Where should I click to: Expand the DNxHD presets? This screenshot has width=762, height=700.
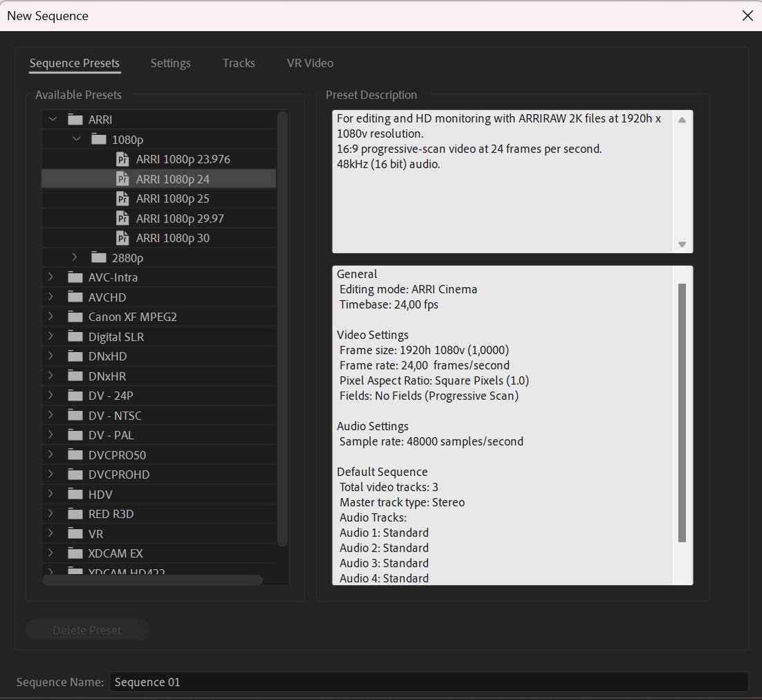pyautogui.click(x=50, y=356)
